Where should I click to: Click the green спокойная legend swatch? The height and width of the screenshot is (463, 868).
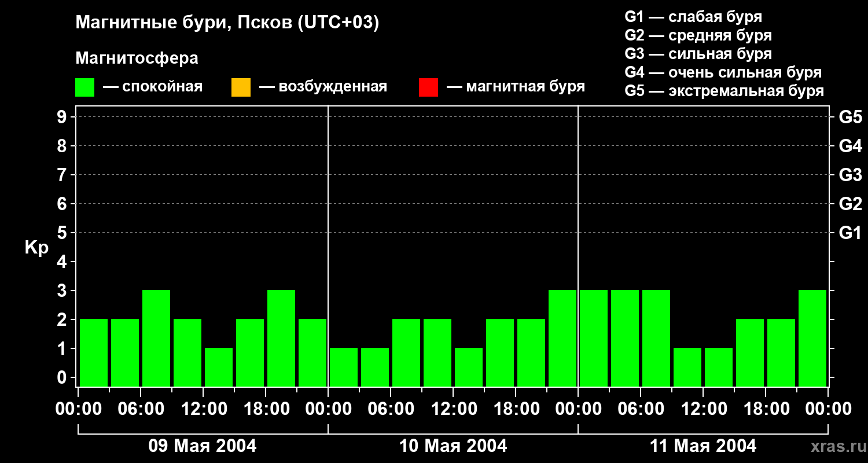click(x=84, y=87)
